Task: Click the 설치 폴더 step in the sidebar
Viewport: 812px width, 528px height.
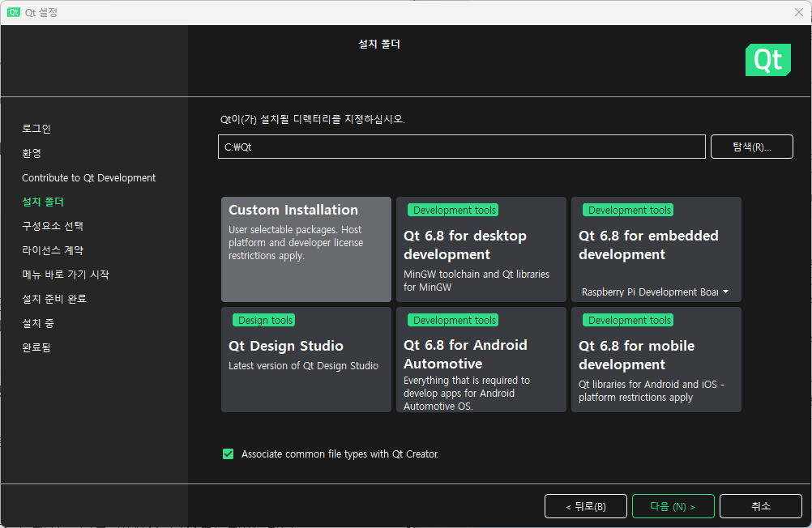Action: click(43, 202)
